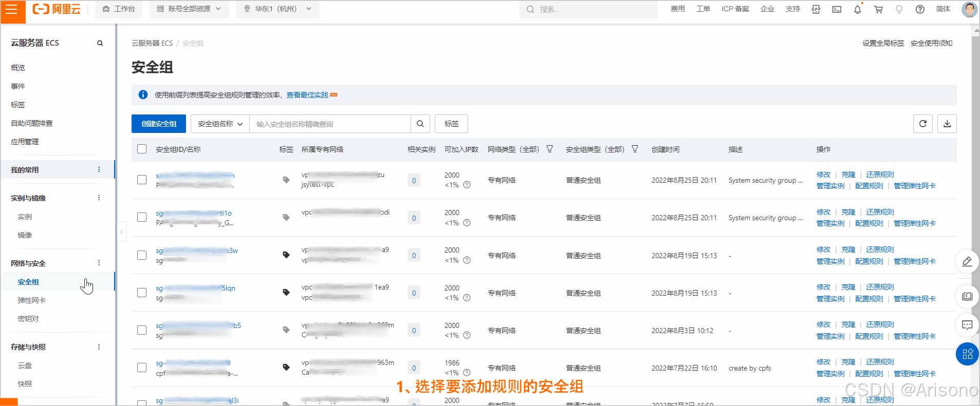Open the user avatar menu
The image size is (980, 406).
click(x=969, y=9)
